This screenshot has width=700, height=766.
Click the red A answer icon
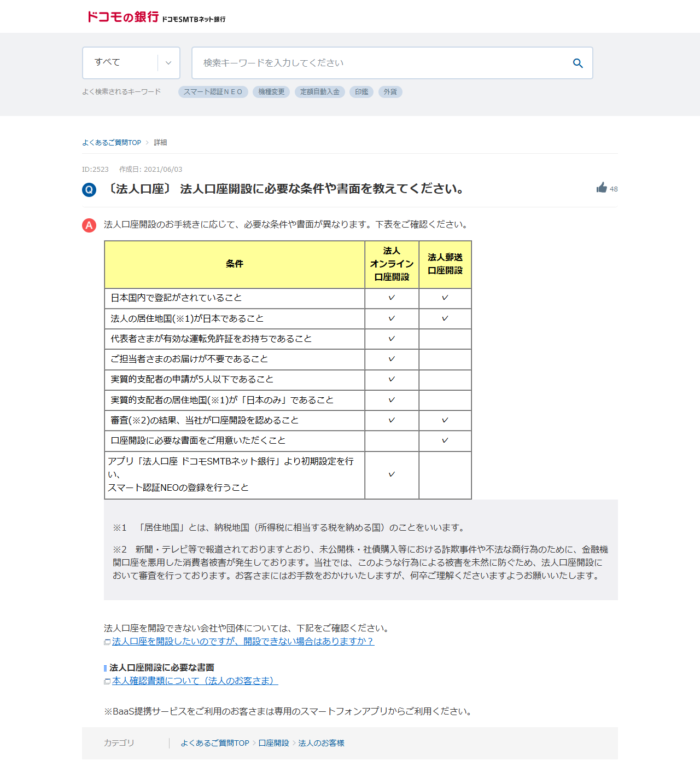(x=89, y=225)
